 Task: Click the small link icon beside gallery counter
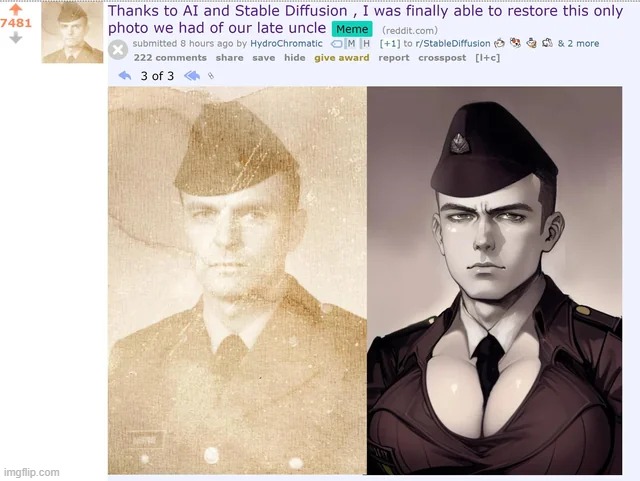(211, 76)
